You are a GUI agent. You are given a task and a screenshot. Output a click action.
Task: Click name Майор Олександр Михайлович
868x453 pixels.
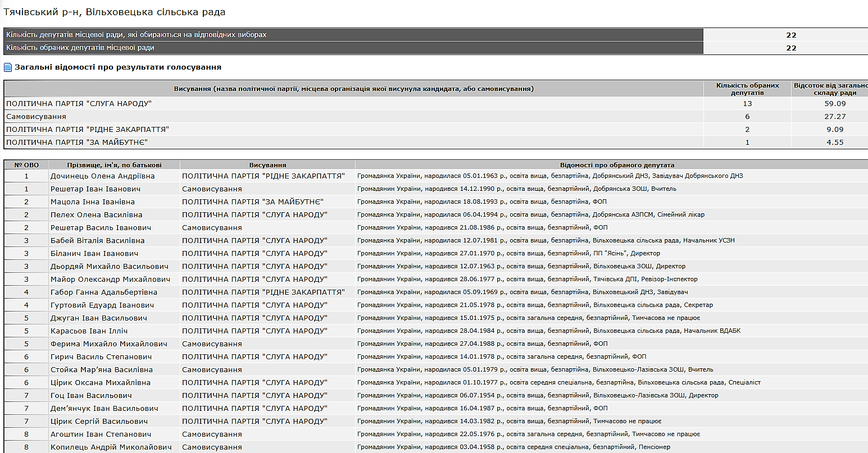(x=110, y=279)
